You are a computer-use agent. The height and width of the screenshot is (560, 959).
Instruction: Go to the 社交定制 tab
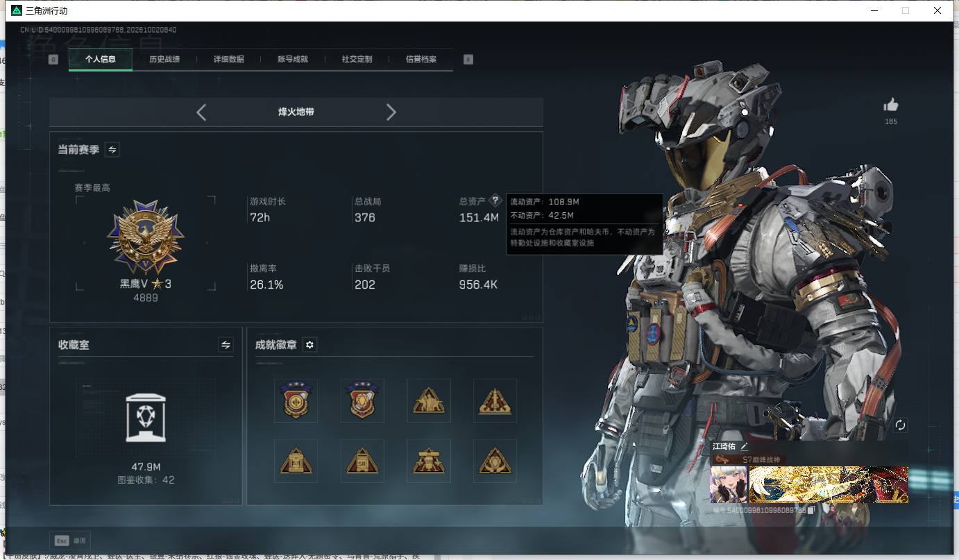point(357,60)
